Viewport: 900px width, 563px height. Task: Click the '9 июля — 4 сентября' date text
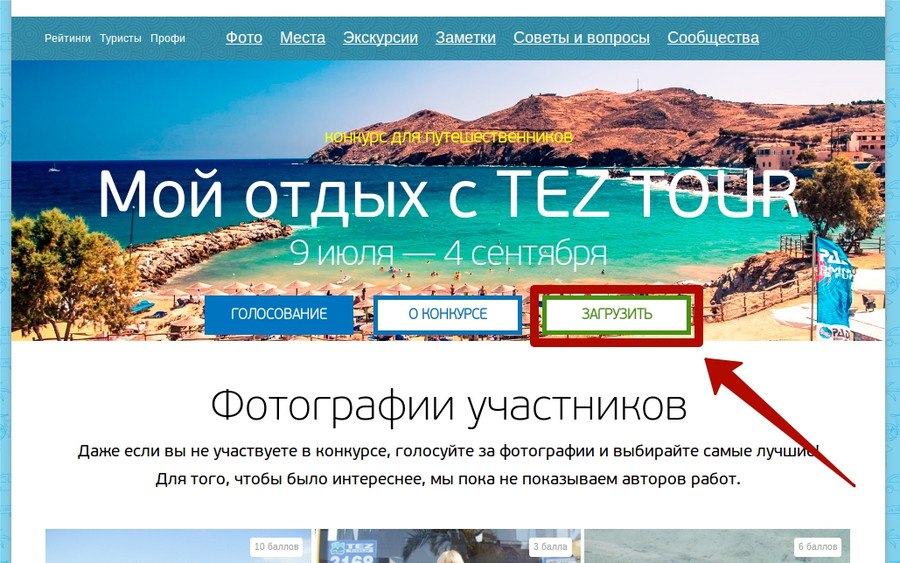pos(448,253)
